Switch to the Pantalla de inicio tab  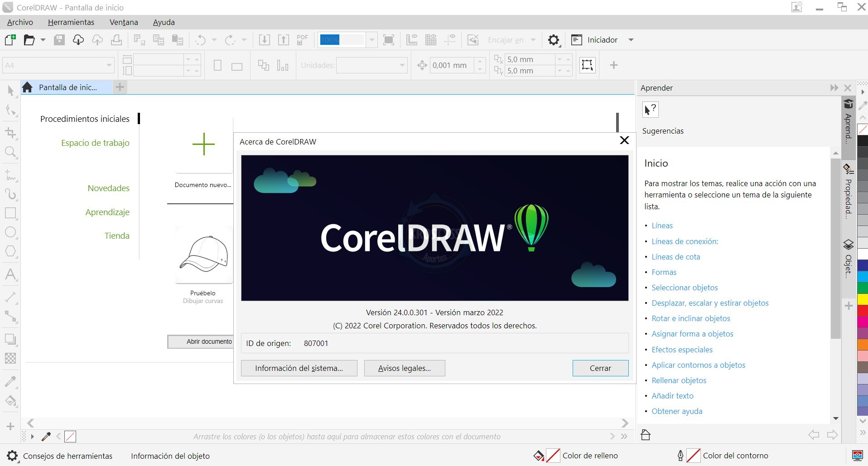tap(68, 87)
